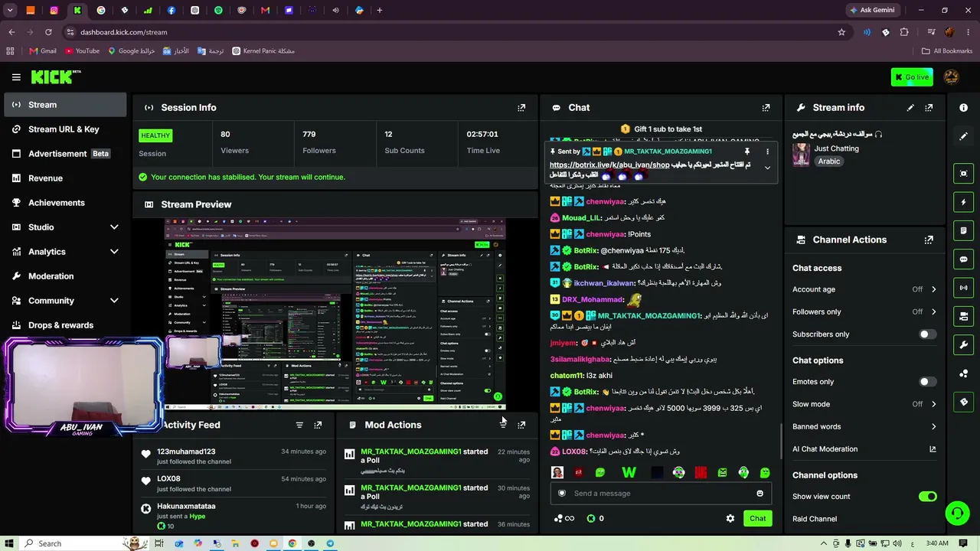This screenshot has height=551, width=980.
Task: Open the Gmail bookmark
Action: point(43,51)
